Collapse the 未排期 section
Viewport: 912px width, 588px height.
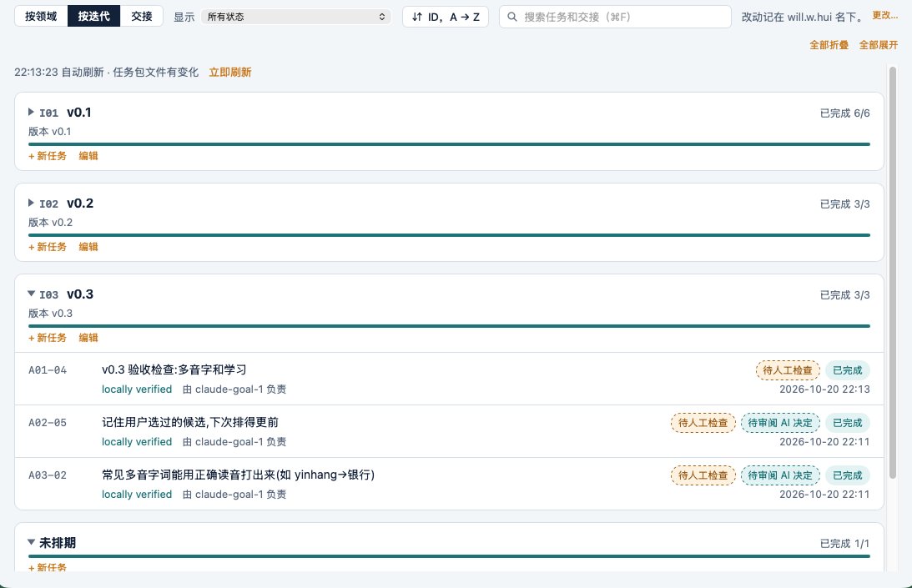(32, 542)
